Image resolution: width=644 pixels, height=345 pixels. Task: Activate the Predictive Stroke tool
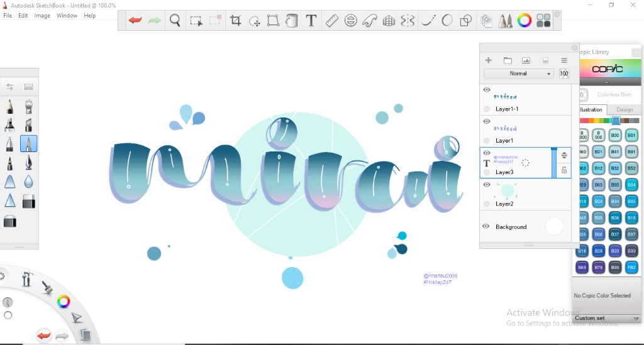tap(447, 20)
